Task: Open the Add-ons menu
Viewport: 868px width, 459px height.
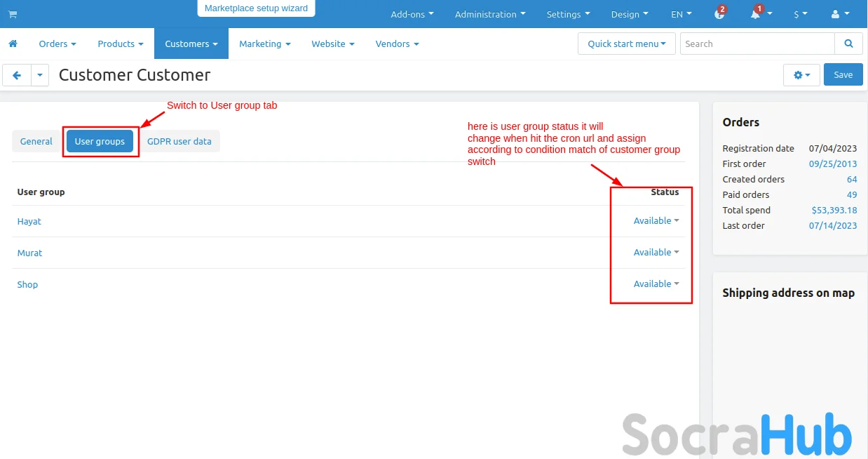Action: (412, 14)
